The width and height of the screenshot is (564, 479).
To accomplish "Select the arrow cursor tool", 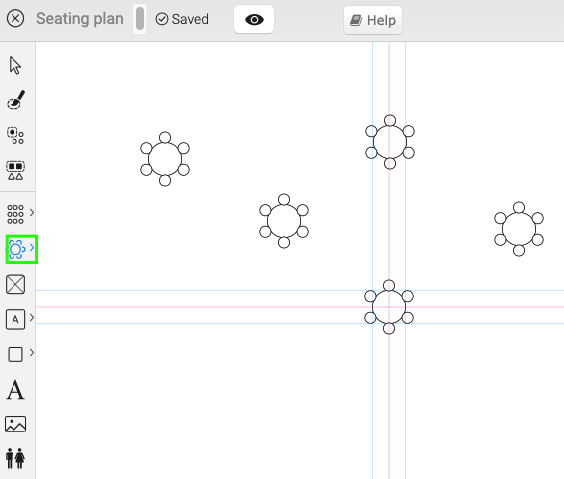I will coord(15,65).
